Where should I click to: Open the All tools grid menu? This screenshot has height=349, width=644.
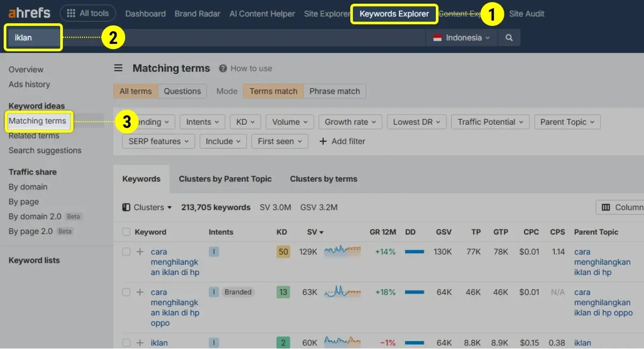(x=87, y=13)
